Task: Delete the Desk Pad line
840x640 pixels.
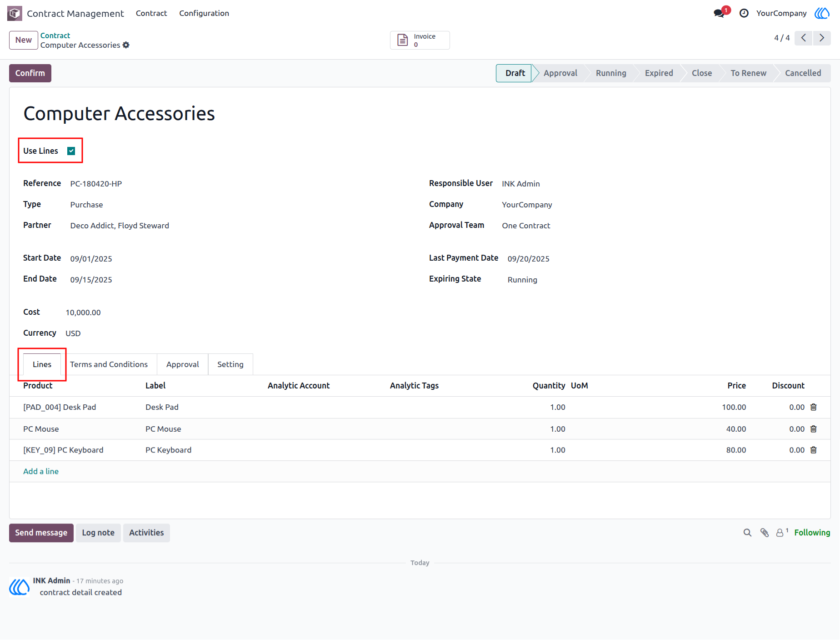Action: click(x=814, y=407)
